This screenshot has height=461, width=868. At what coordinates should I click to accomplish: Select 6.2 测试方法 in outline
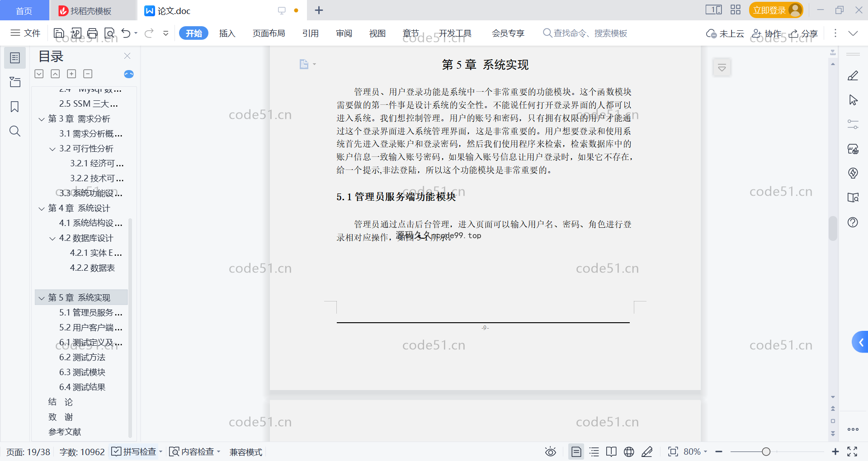tap(82, 358)
